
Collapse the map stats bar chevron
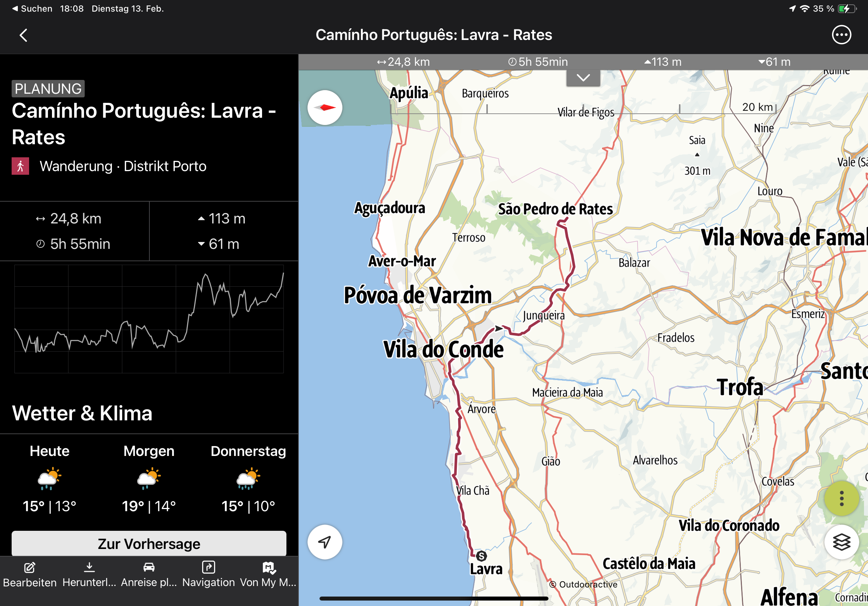point(583,78)
